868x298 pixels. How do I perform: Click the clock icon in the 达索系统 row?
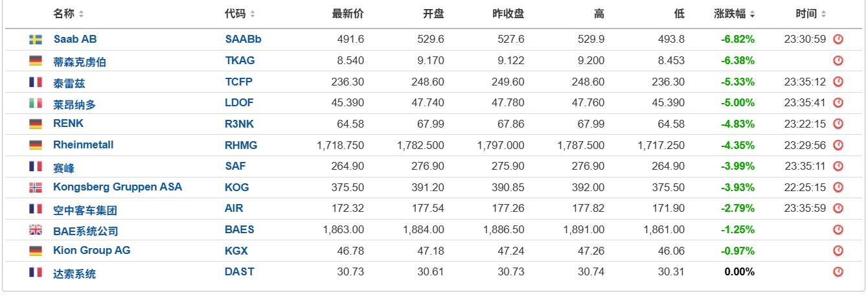tap(838, 272)
